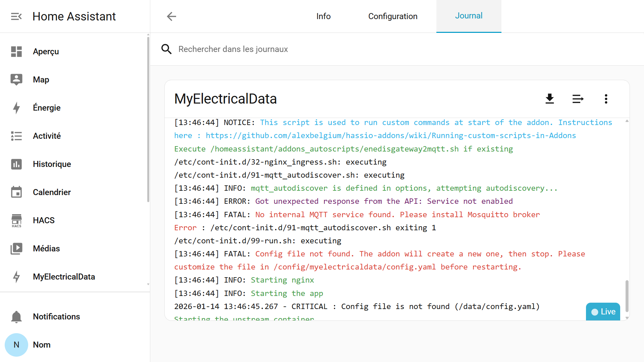The height and width of the screenshot is (362, 644).
Task: Open the Calendrier panel
Action: coord(52,192)
